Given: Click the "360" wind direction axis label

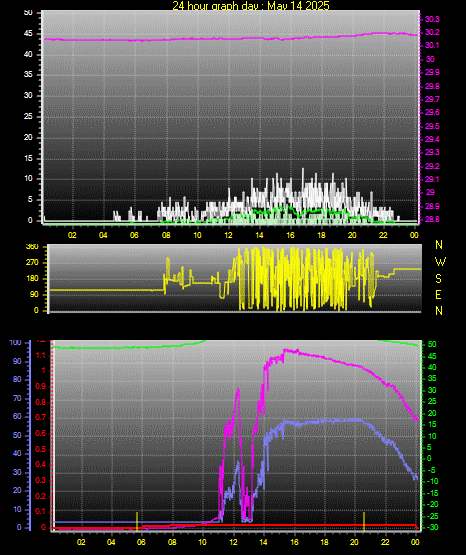Looking at the screenshot, I should pos(32,247).
